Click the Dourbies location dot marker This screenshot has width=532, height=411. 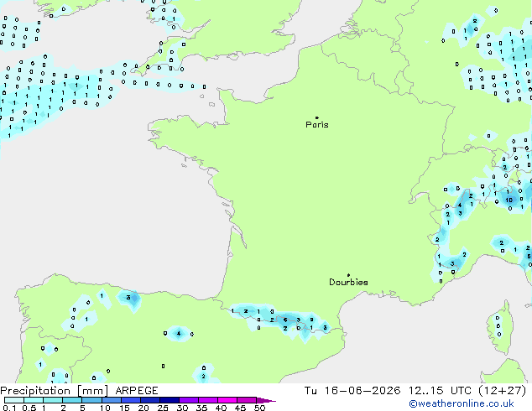[348, 275]
